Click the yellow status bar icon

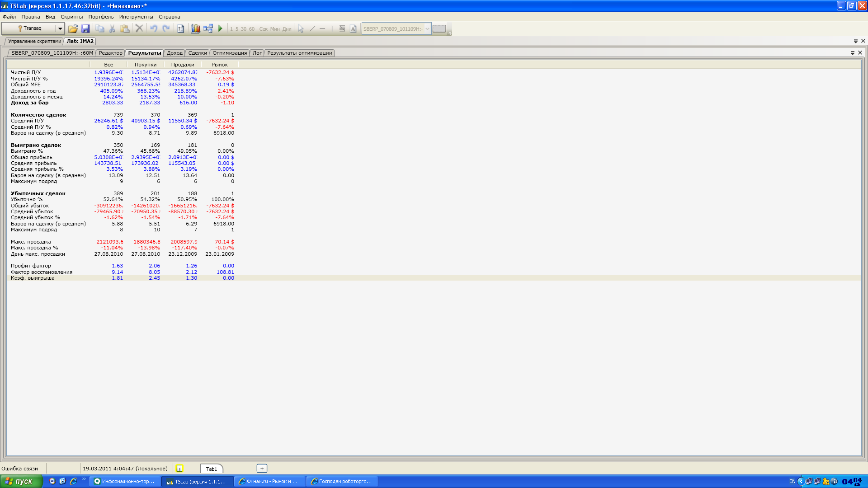179,469
